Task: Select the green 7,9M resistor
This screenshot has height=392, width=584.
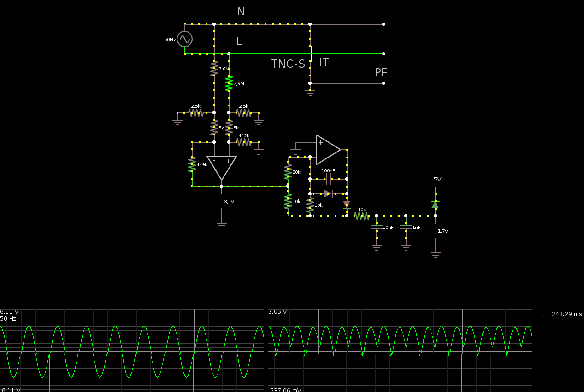Action: 229,83
